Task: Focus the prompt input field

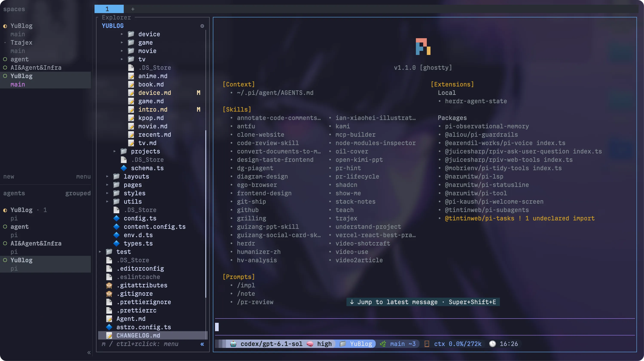Action: [x=425, y=327]
